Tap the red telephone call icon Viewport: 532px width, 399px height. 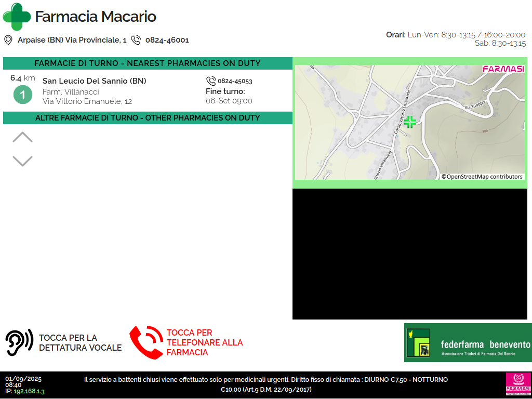145,342
